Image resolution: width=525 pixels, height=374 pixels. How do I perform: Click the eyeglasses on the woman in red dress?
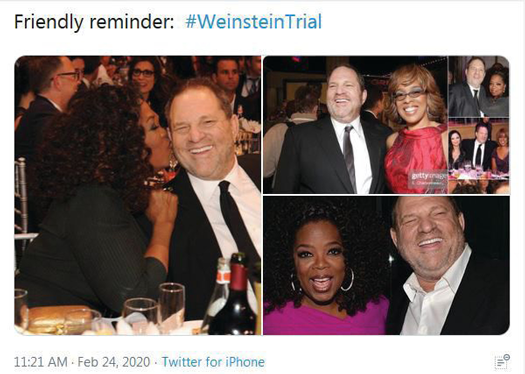coord(410,93)
